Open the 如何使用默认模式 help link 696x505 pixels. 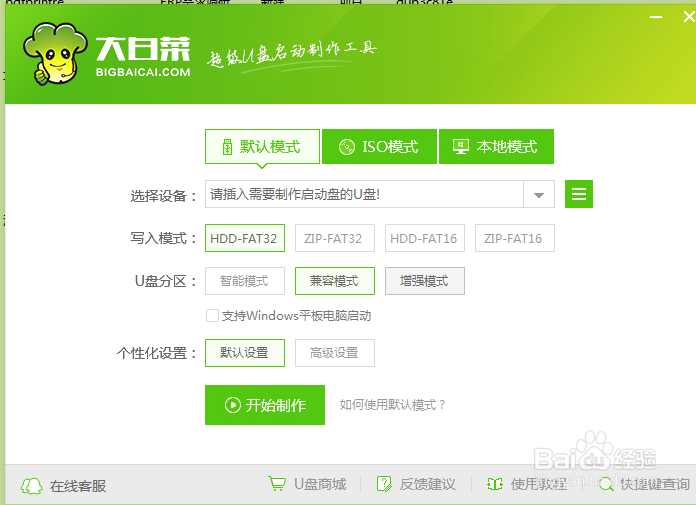(x=392, y=405)
